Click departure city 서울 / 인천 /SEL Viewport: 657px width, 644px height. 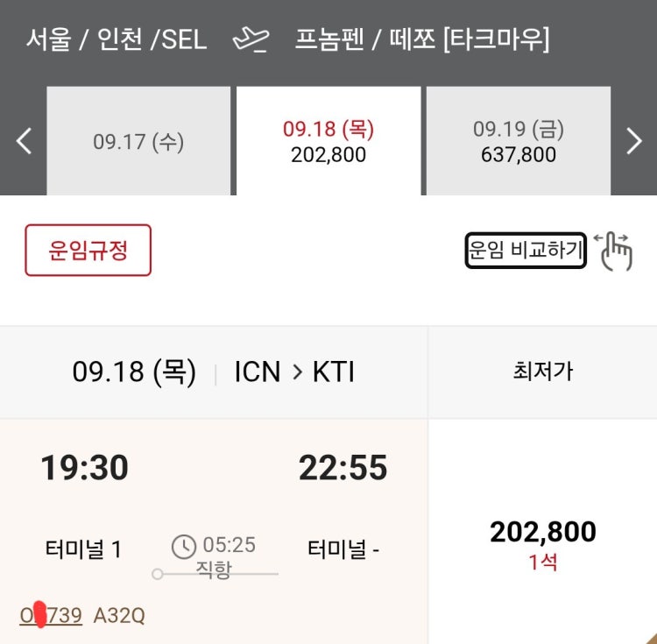tap(117, 39)
